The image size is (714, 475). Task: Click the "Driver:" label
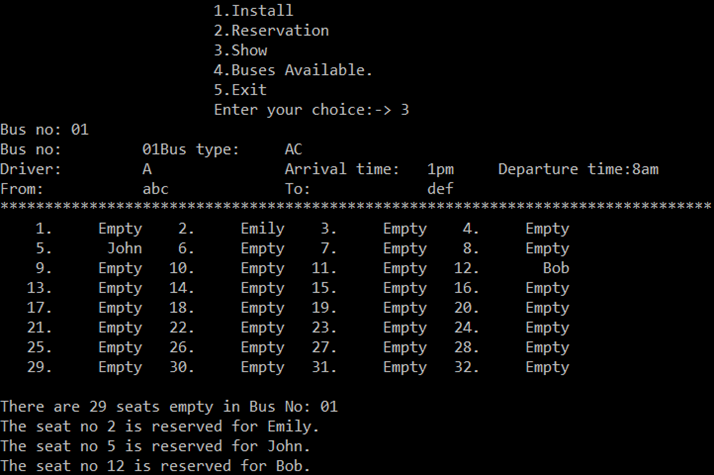tap(31, 169)
